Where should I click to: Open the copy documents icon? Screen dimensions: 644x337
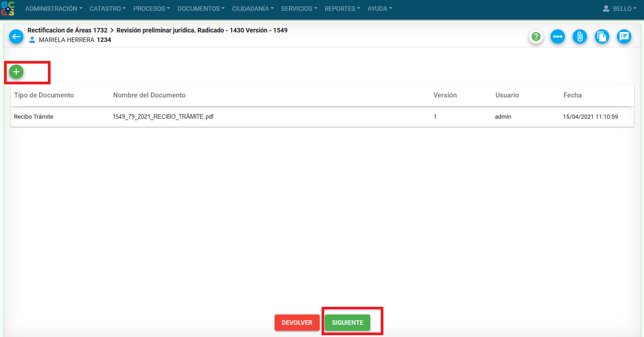(x=602, y=37)
